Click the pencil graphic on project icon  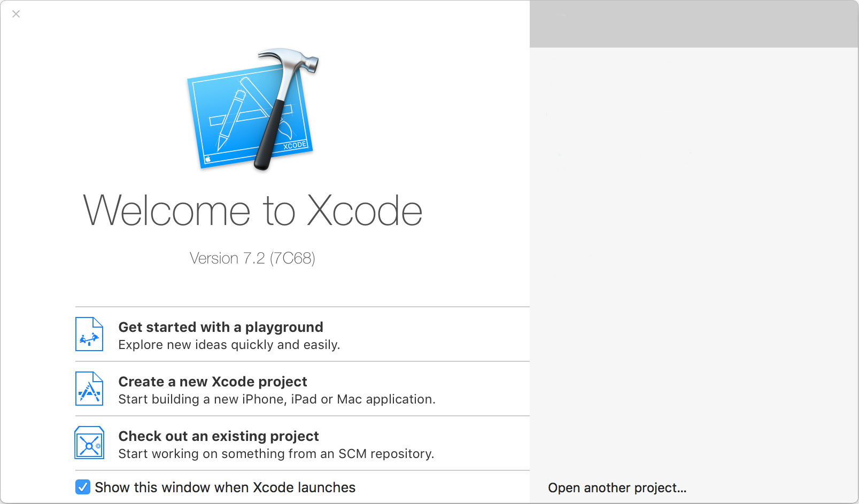pos(87,392)
